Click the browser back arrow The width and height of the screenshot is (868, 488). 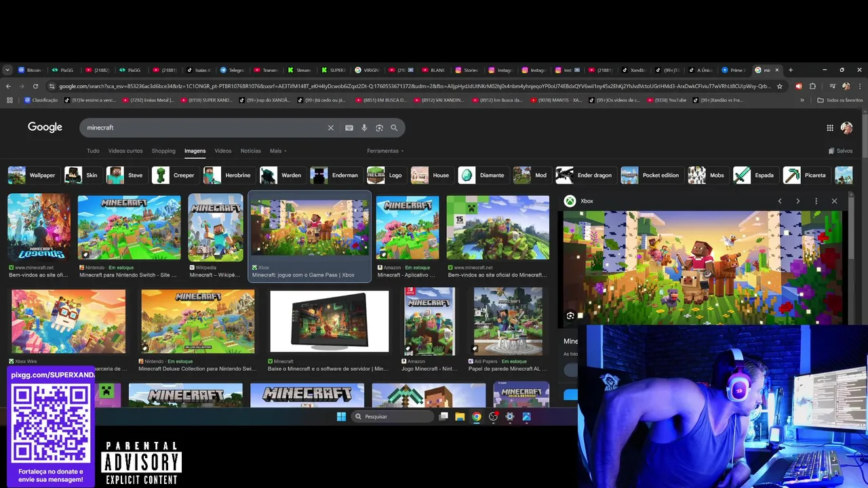tap(8, 86)
